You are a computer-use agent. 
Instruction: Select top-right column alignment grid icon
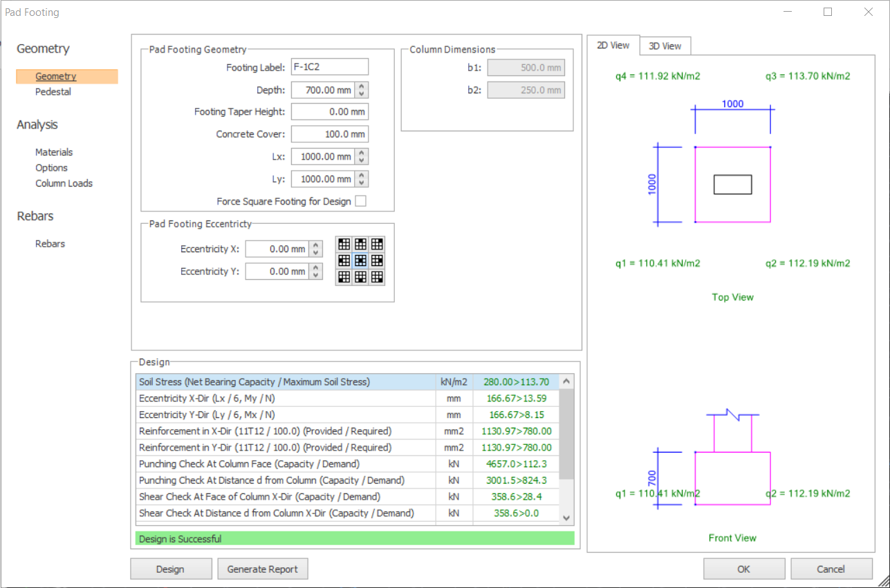coord(377,244)
